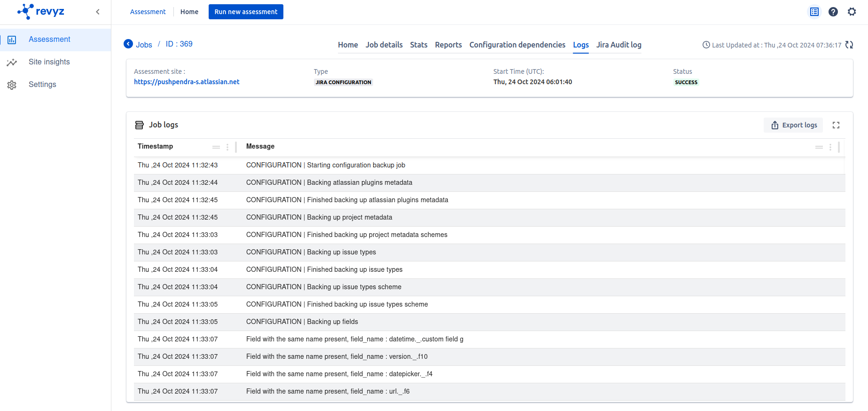Image resolution: width=868 pixels, height=411 pixels.
Task: Switch to Jira Audit log tab
Action: 619,45
